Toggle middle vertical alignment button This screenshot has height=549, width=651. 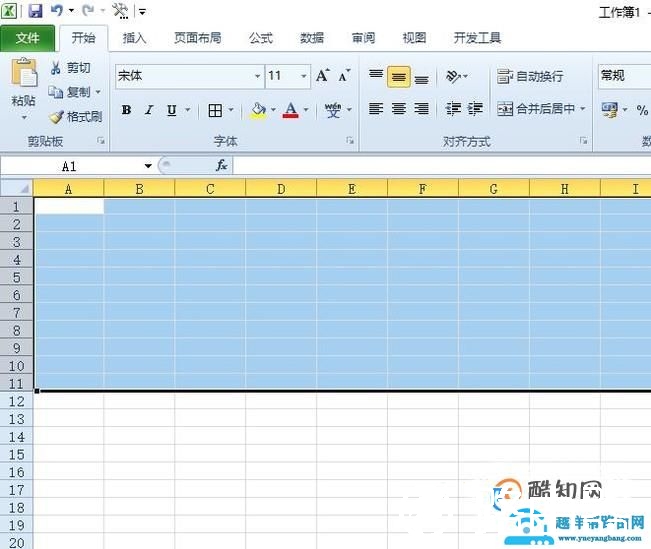coord(399,77)
